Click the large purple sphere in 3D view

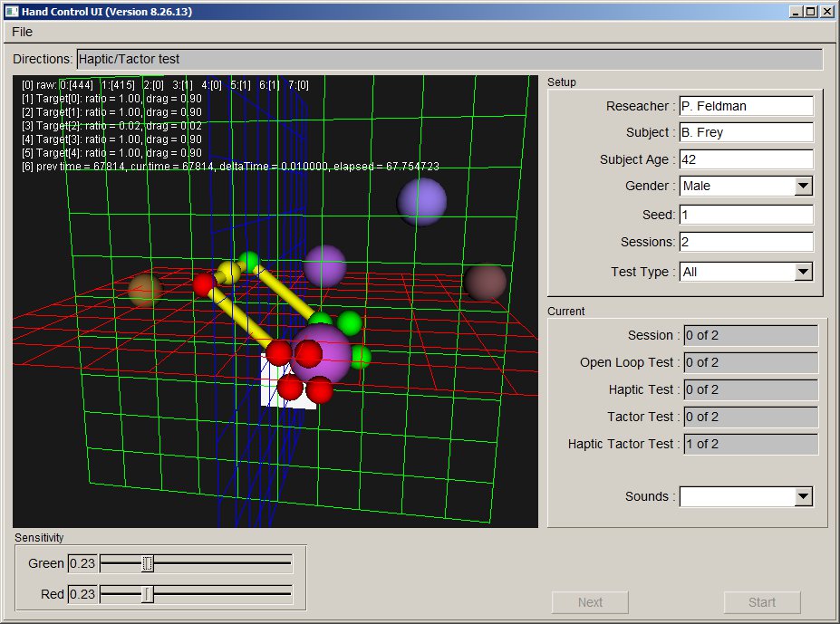point(321,356)
